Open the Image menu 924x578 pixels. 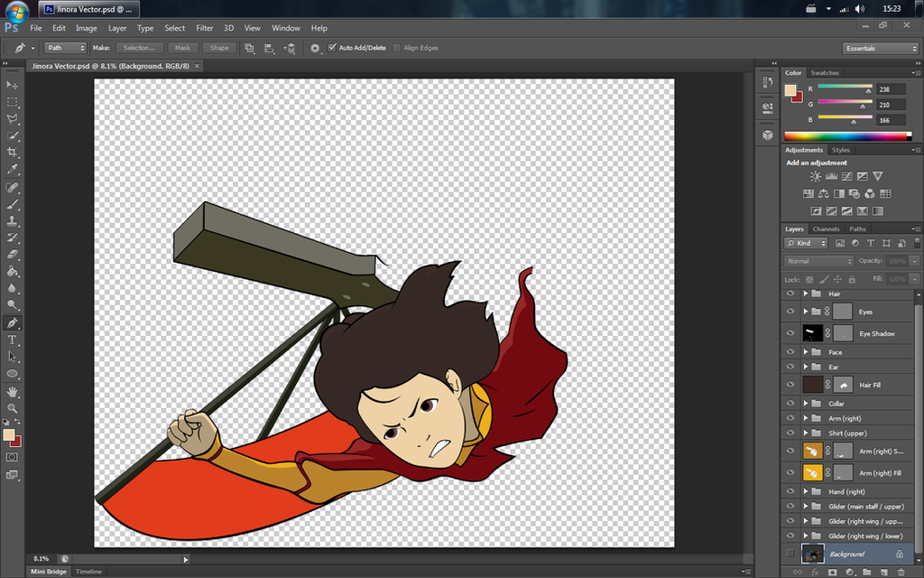(x=86, y=28)
